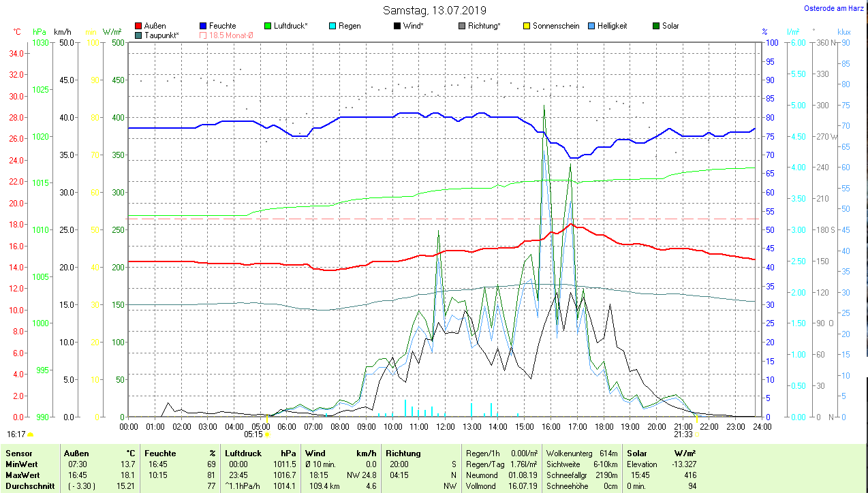Click the dark green Solar legend square
The width and height of the screenshot is (868, 493).
656,26
